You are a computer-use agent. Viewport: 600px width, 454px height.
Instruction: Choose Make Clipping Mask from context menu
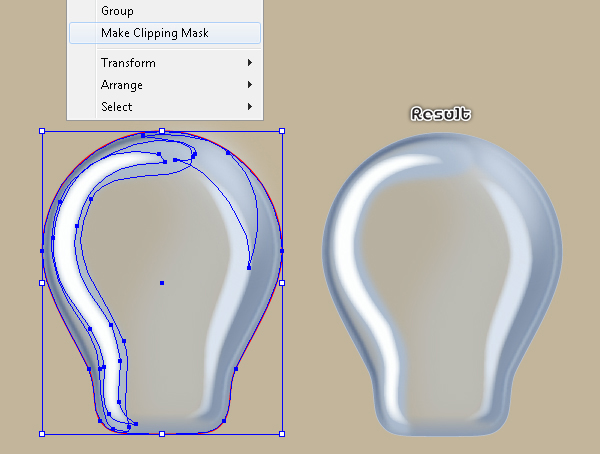coord(165,33)
